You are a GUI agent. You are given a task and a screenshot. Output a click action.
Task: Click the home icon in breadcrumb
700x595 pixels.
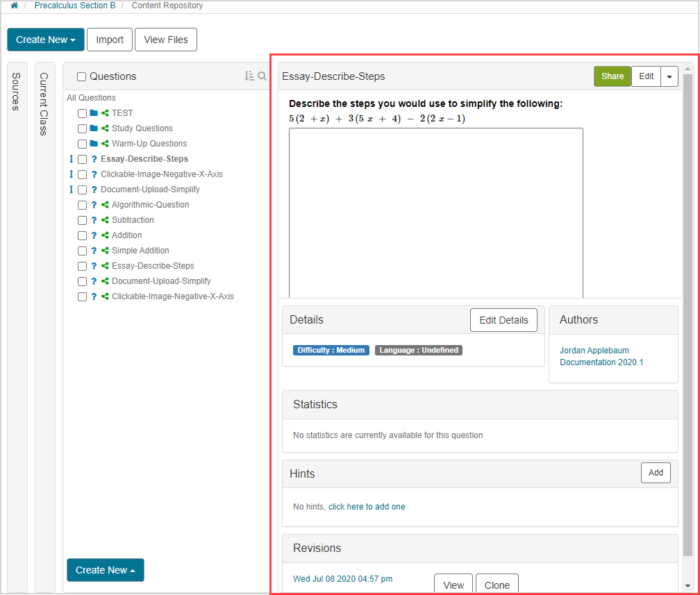point(14,6)
